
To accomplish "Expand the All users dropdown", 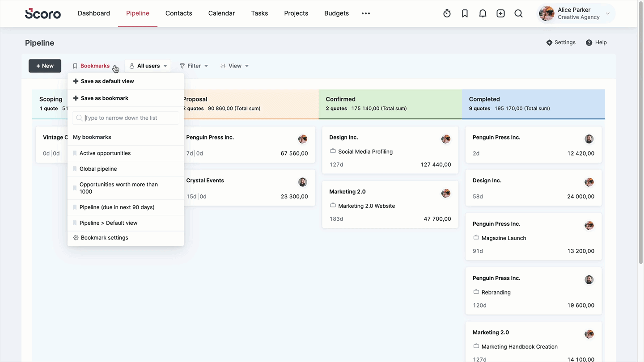I will [148, 66].
